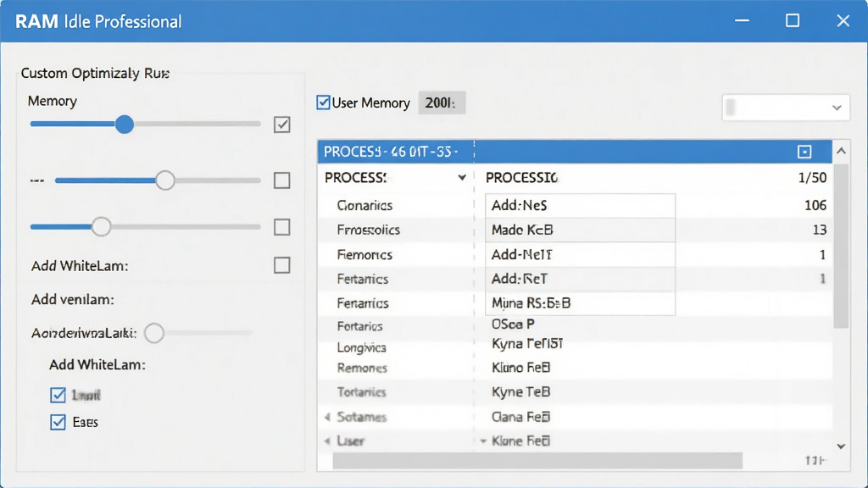Click the list scroll up arrow

pos(841,151)
